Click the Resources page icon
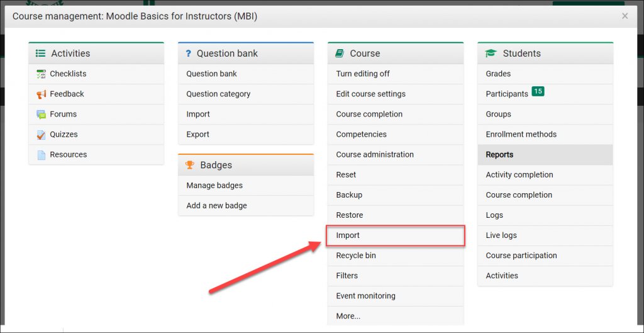 click(x=41, y=155)
